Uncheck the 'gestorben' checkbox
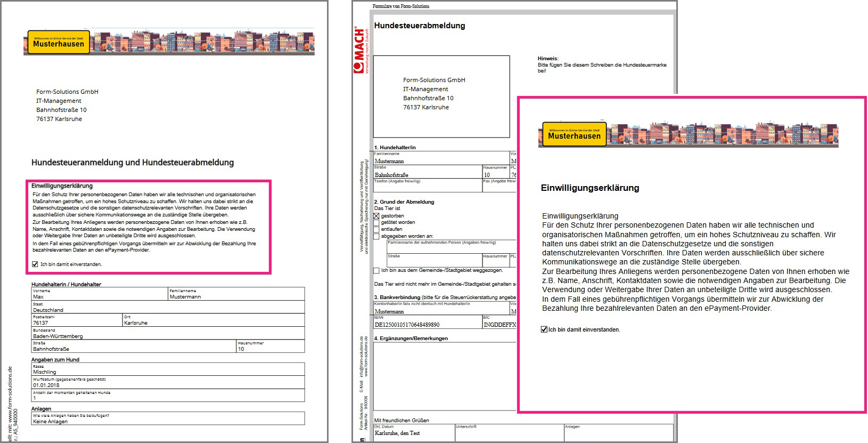The height and width of the screenshot is (443, 868). tap(376, 216)
